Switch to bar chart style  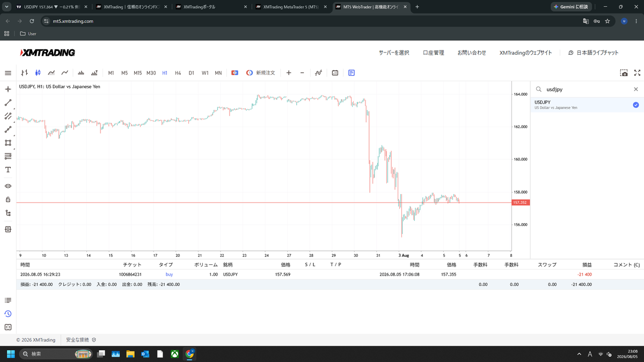click(24, 73)
